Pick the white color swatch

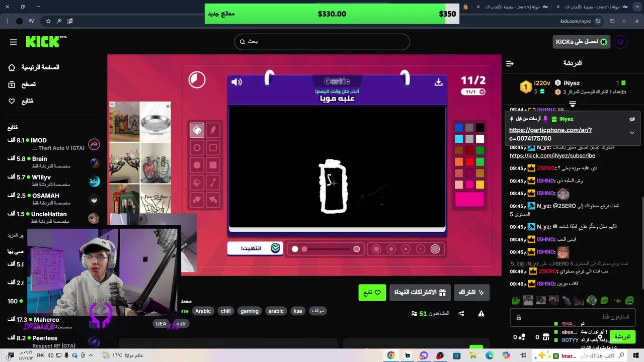(x=480, y=139)
